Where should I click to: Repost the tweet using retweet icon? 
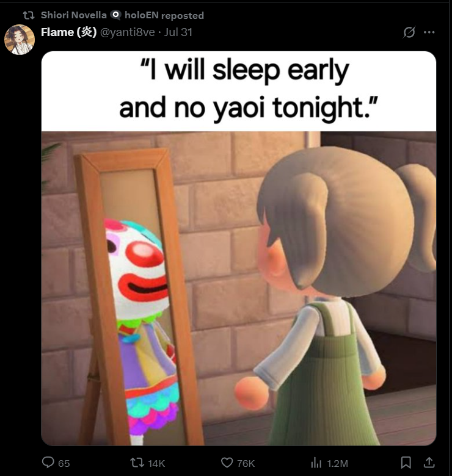point(137,463)
